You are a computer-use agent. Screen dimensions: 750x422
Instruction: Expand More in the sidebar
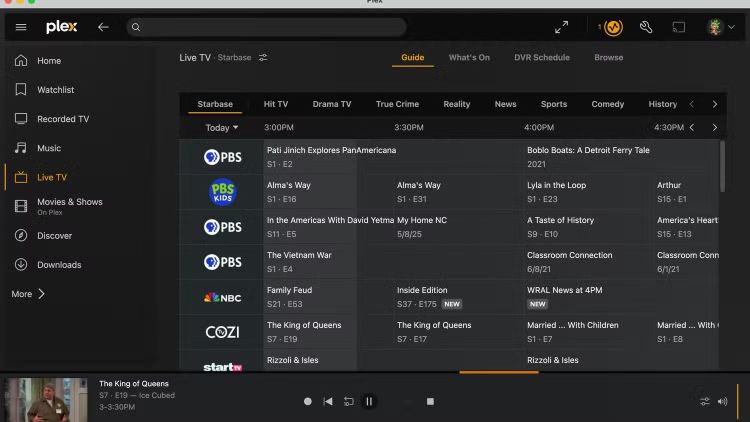29,294
